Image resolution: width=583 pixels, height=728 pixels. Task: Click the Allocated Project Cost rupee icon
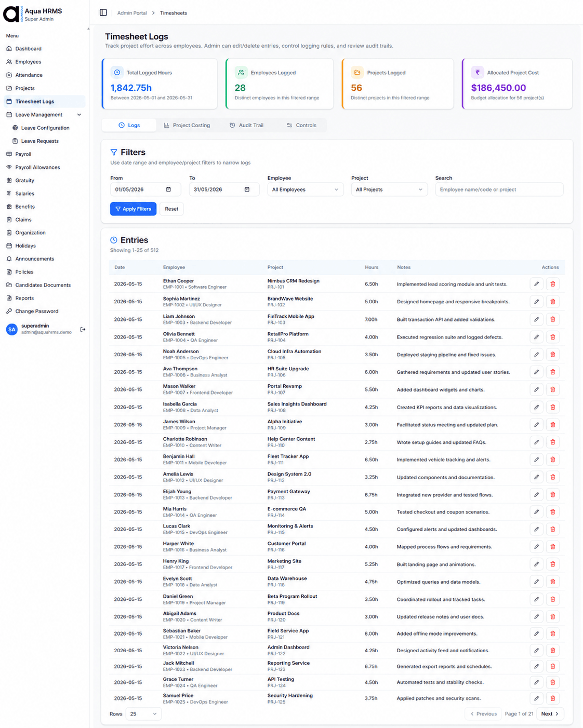click(477, 72)
